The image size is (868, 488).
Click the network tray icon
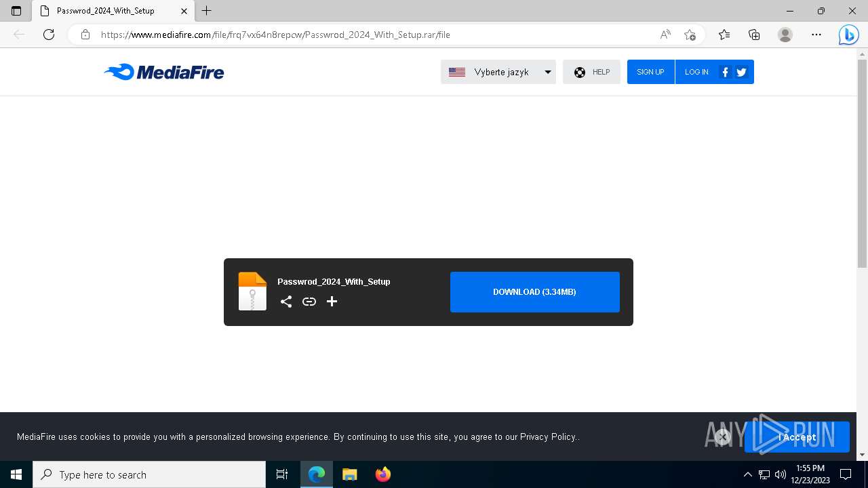[764, 474]
